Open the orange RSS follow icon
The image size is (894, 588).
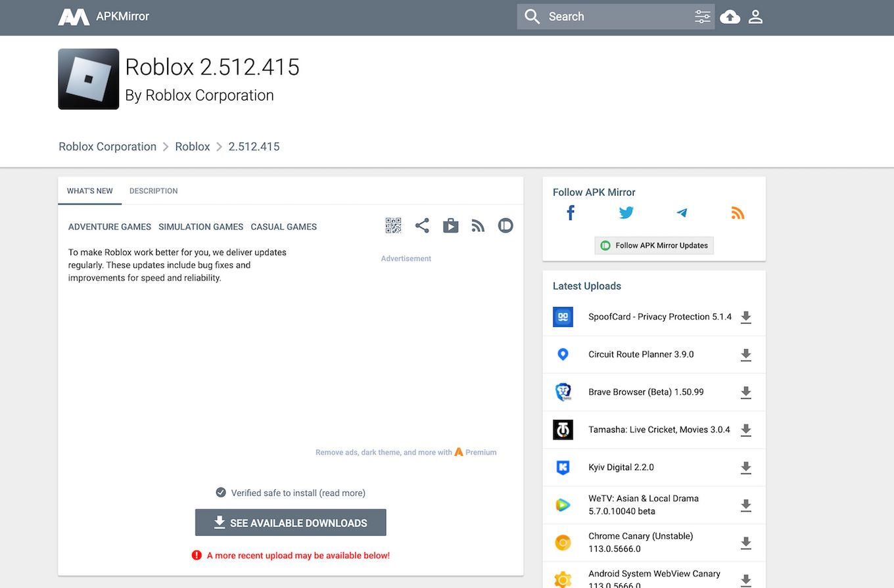tap(738, 213)
